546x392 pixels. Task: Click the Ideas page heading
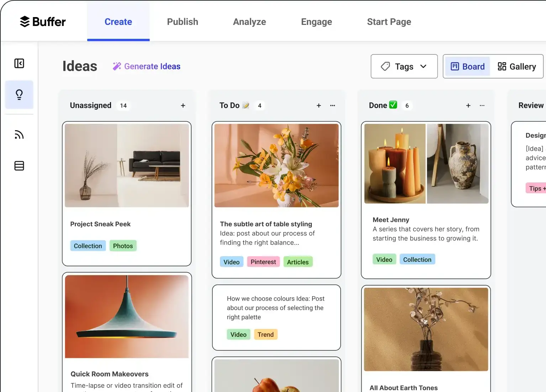[x=80, y=66]
